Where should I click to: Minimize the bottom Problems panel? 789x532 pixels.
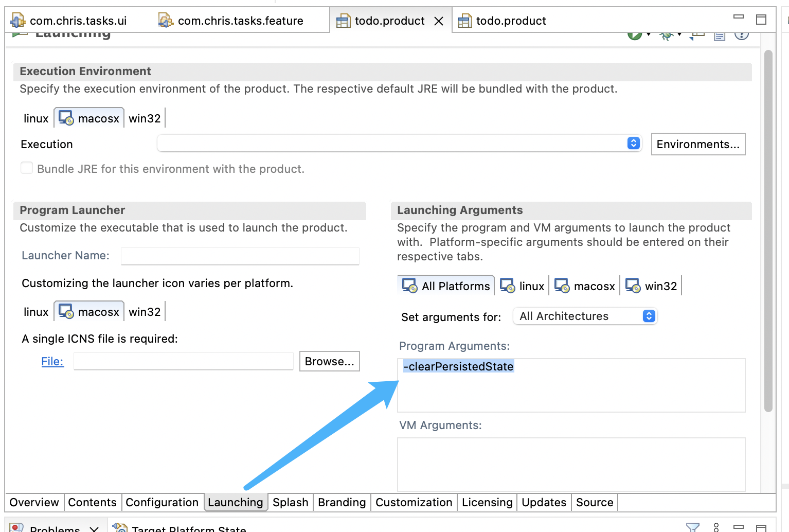[x=739, y=526]
